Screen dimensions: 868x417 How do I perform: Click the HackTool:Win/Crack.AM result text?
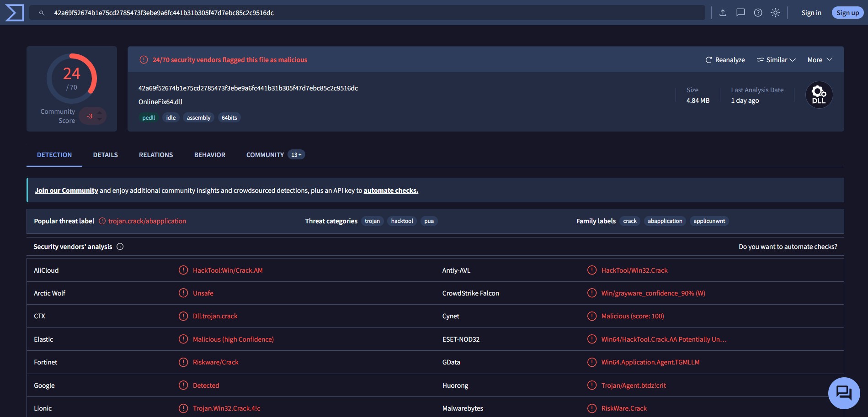[228, 270]
